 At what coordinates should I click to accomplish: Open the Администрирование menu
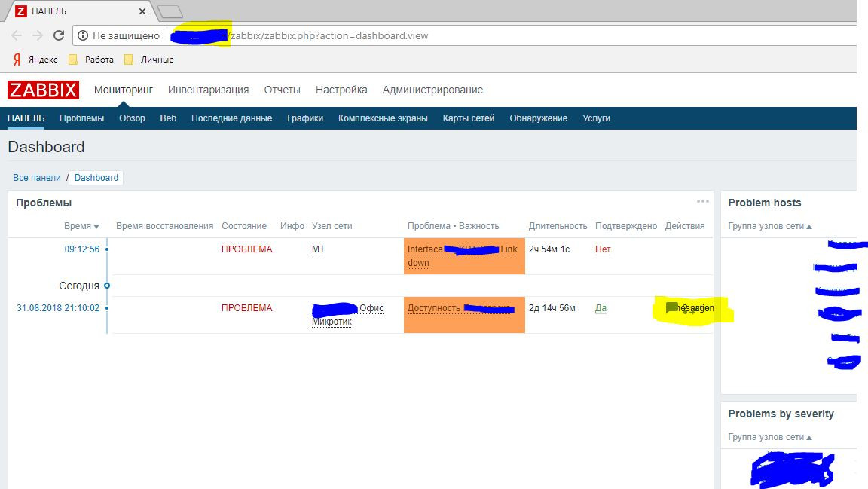click(433, 90)
